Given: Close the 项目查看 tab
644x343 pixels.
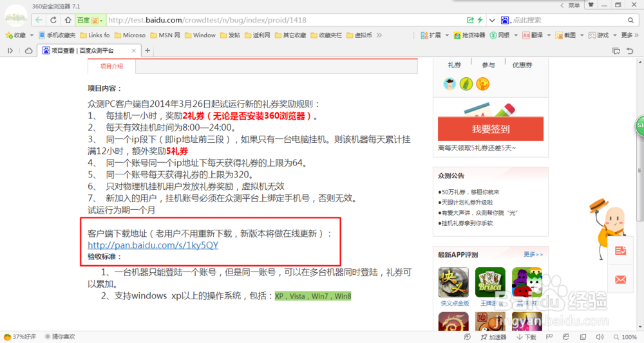Looking at the screenshot, I should click(x=133, y=50).
